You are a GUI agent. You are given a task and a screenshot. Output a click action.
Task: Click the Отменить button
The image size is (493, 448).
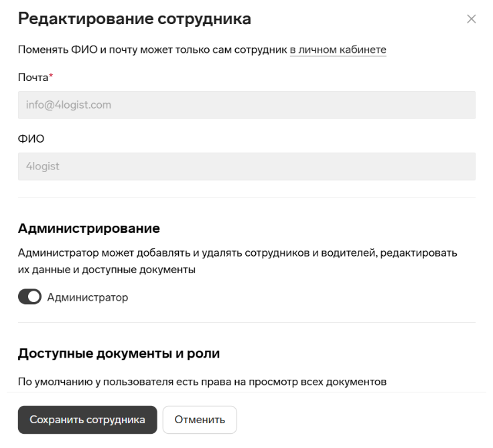click(x=200, y=419)
